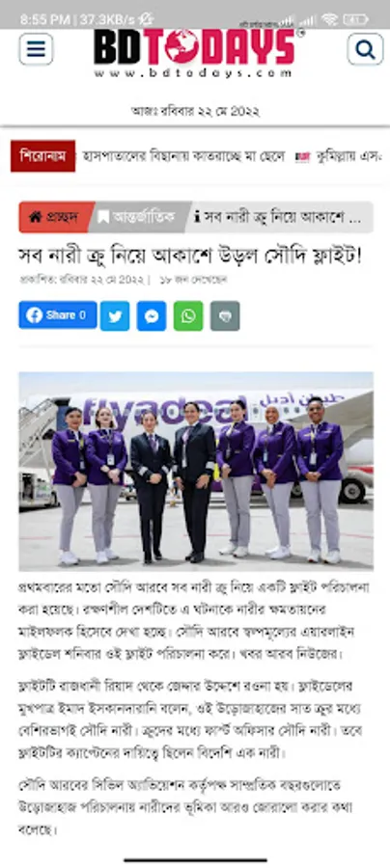This screenshot has height=868, width=390.
Task: Click the published date line
Action: (82, 280)
